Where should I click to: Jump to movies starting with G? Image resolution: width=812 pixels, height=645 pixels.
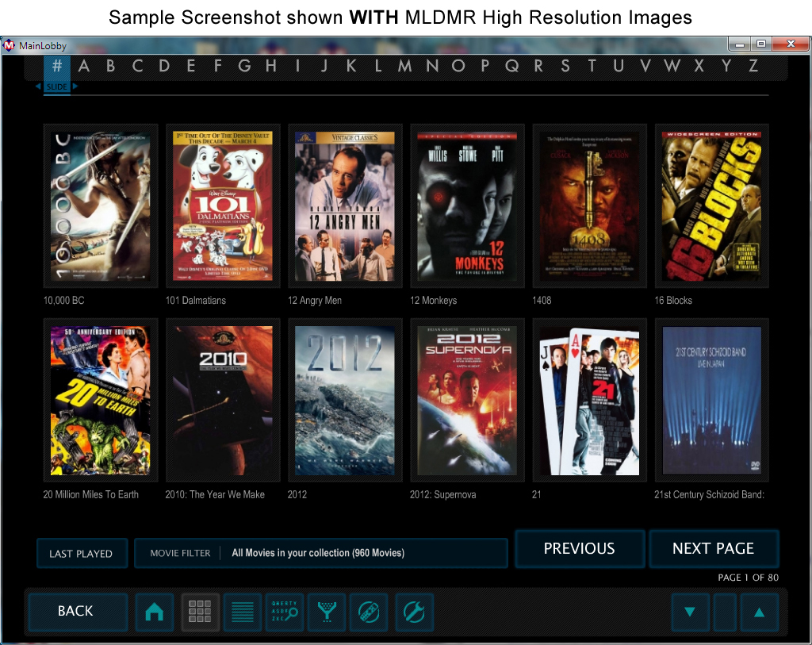point(244,67)
